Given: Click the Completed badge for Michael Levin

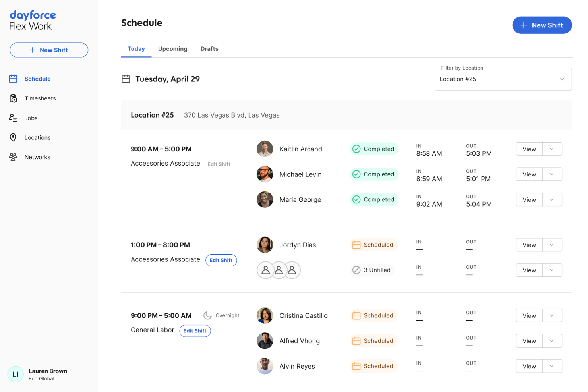Looking at the screenshot, I should click(x=374, y=174).
